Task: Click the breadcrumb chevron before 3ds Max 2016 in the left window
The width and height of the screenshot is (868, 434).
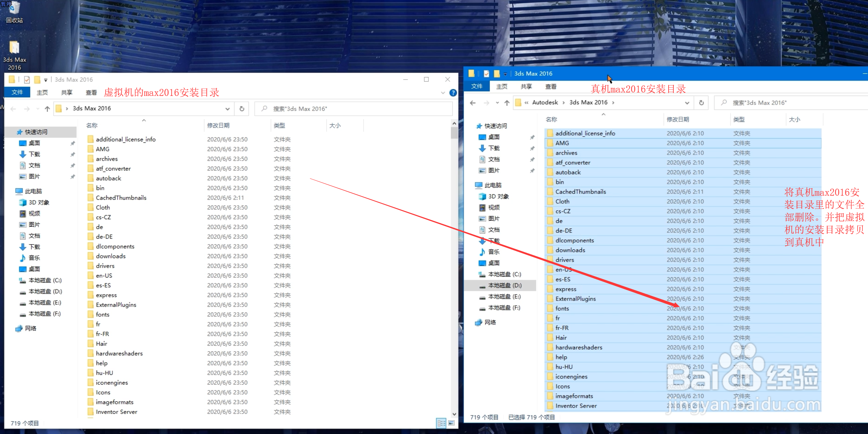Action: click(x=67, y=109)
